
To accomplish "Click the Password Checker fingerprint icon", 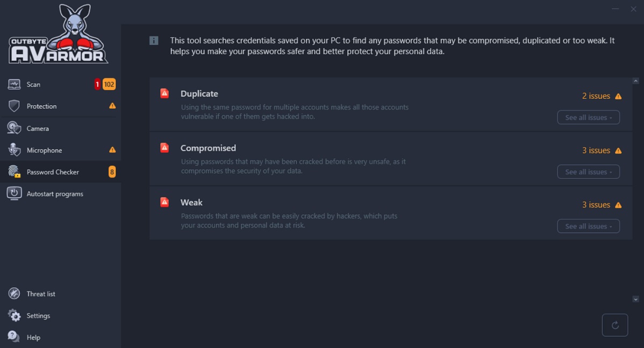I will (14, 171).
